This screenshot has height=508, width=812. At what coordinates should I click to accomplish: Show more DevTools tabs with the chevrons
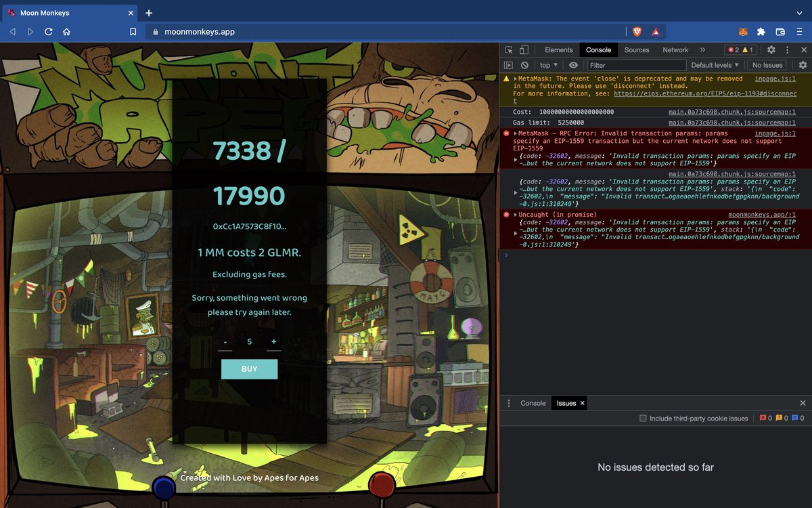[x=702, y=50]
